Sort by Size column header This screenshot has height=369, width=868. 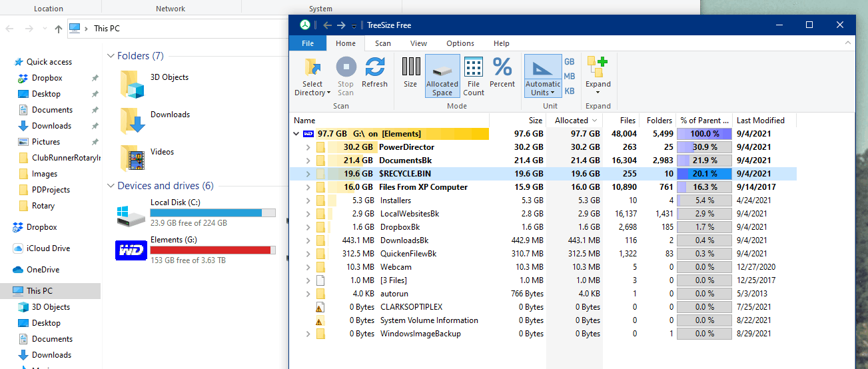pyautogui.click(x=518, y=121)
